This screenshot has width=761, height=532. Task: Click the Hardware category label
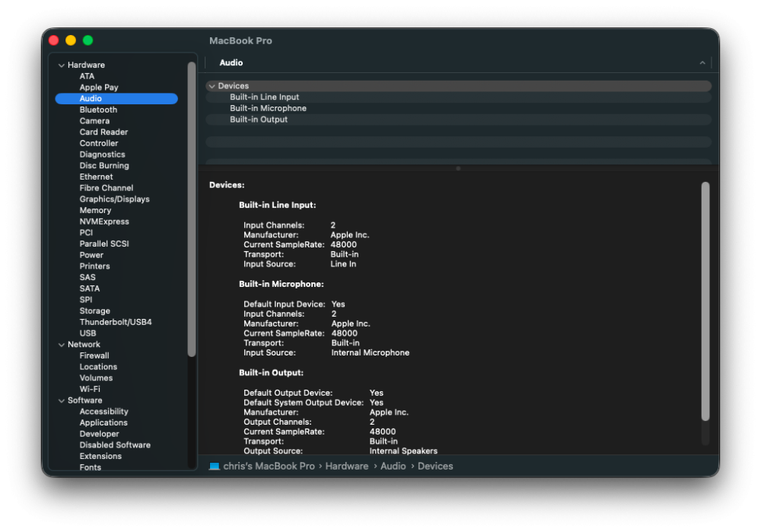[87, 65]
